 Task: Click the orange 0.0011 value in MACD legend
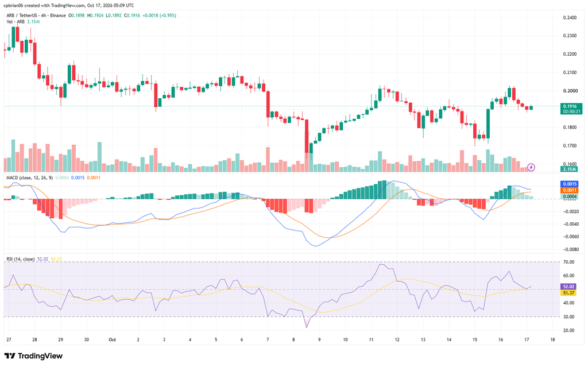[94, 177]
